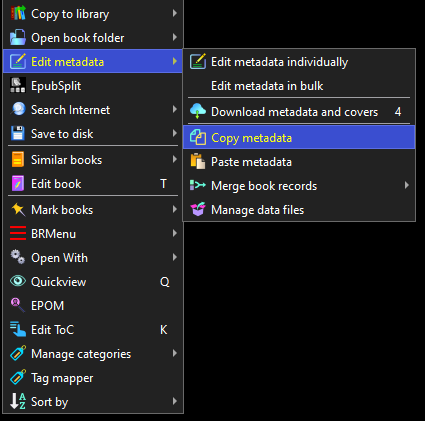
Task: Expand the Manage categories submenu arrow
Action: click(x=175, y=353)
